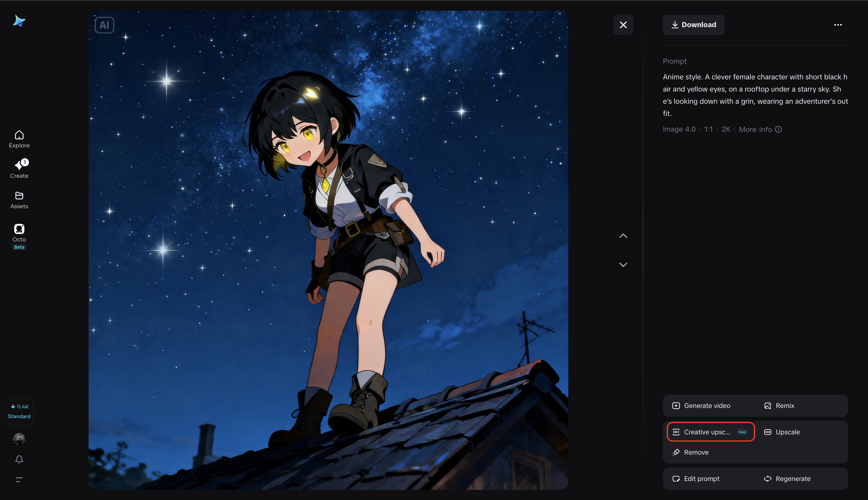The width and height of the screenshot is (868, 500).
Task: Click the '2K' resolution label
Action: click(x=726, y=130)
